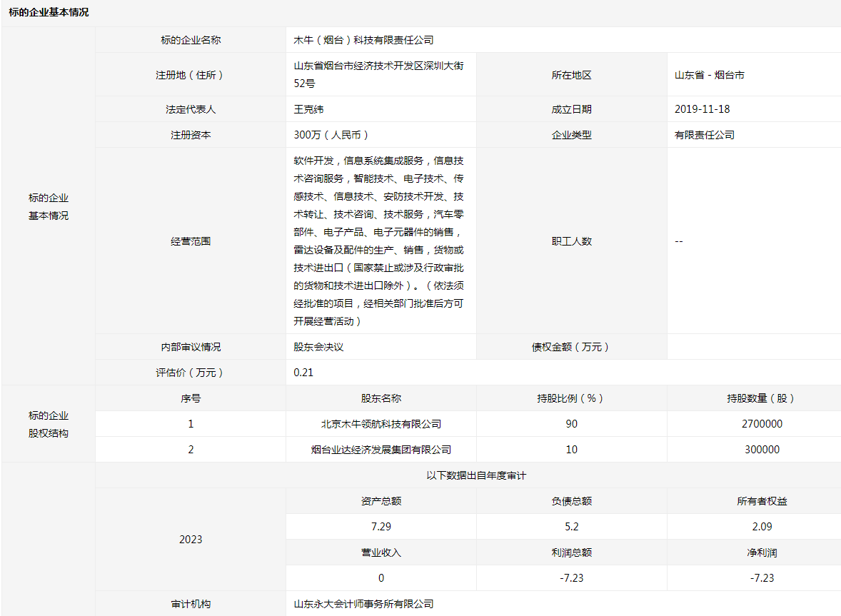Select the share quantity 300000
This screenshot has height=616, width=841.
[762, 450]
